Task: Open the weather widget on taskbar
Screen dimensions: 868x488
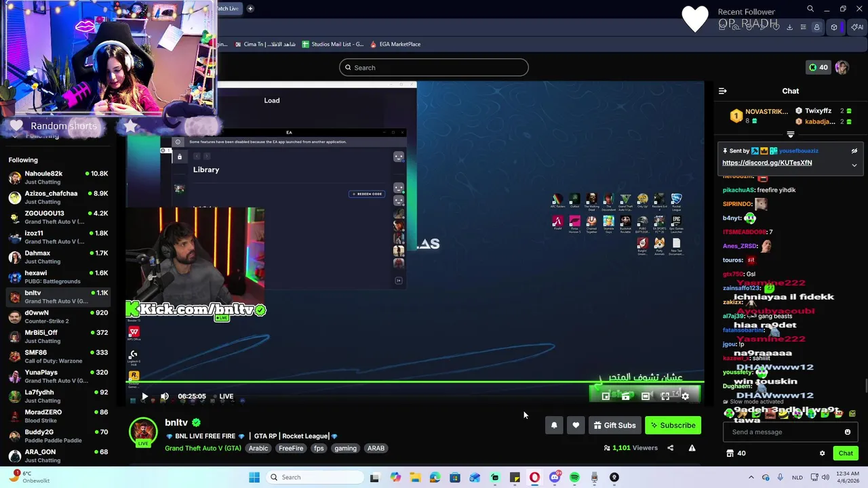Action: [x=28, y=477]
